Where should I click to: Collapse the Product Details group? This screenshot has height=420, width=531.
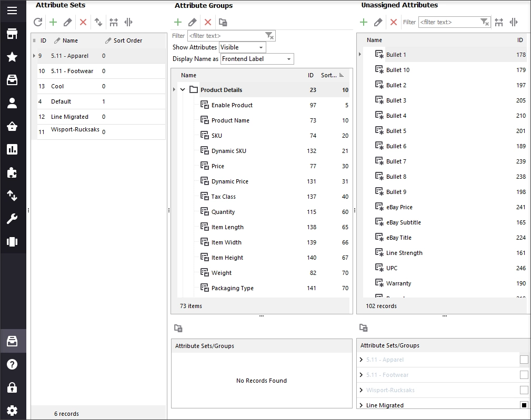click(x=183, y=89)
